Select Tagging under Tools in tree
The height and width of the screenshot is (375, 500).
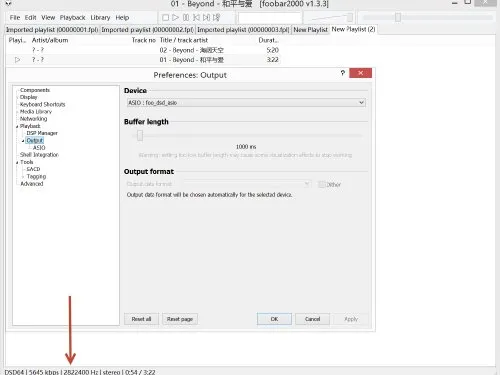(x=36, y=176)
